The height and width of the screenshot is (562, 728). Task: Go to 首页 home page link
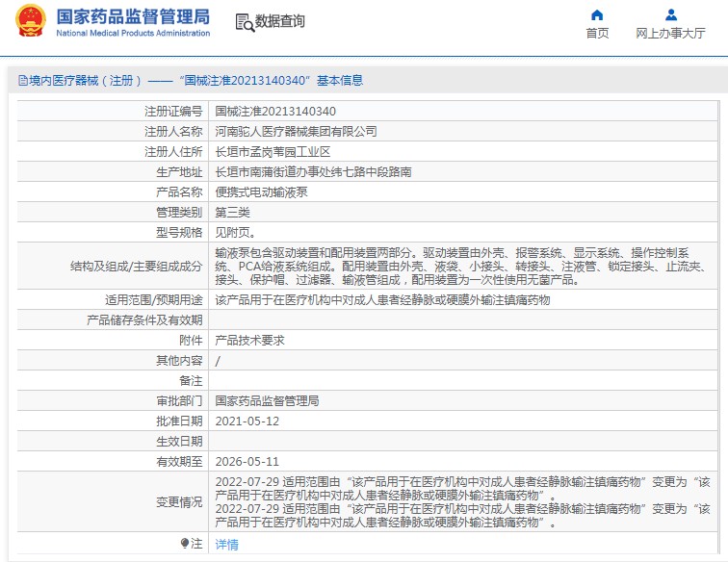pyautogui.click(x=597, y=34)
